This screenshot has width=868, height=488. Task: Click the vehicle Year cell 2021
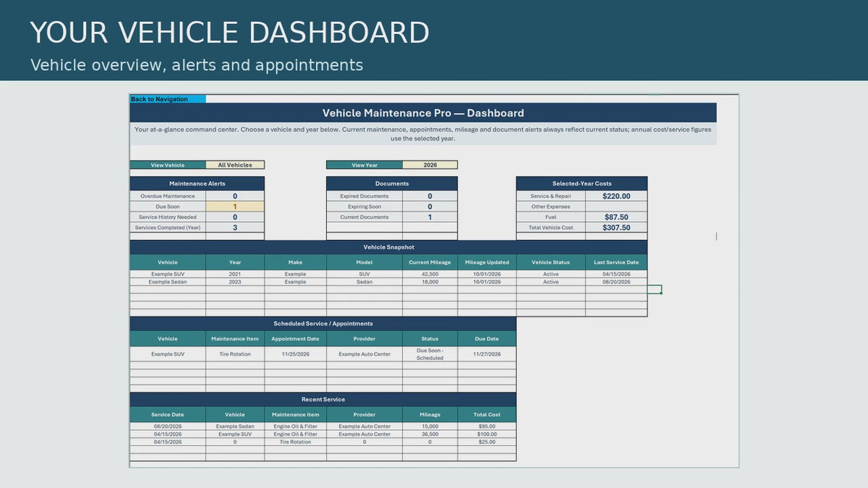click(x=235, y=274)
